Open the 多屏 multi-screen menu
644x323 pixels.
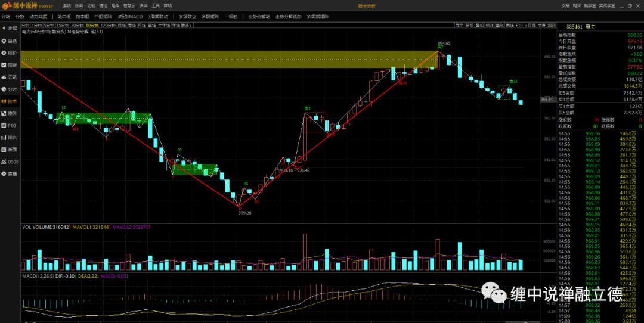pos(143,6)
